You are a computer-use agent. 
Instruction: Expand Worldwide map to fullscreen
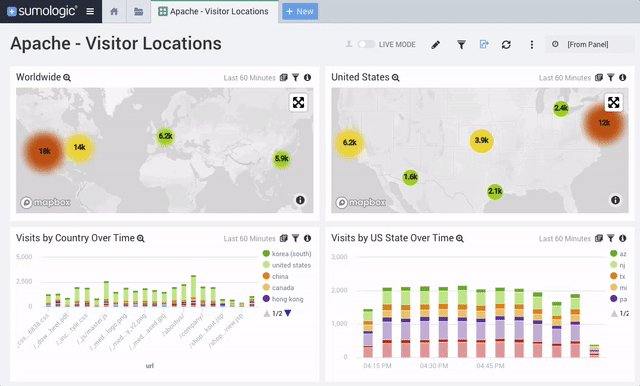point(298,102)
